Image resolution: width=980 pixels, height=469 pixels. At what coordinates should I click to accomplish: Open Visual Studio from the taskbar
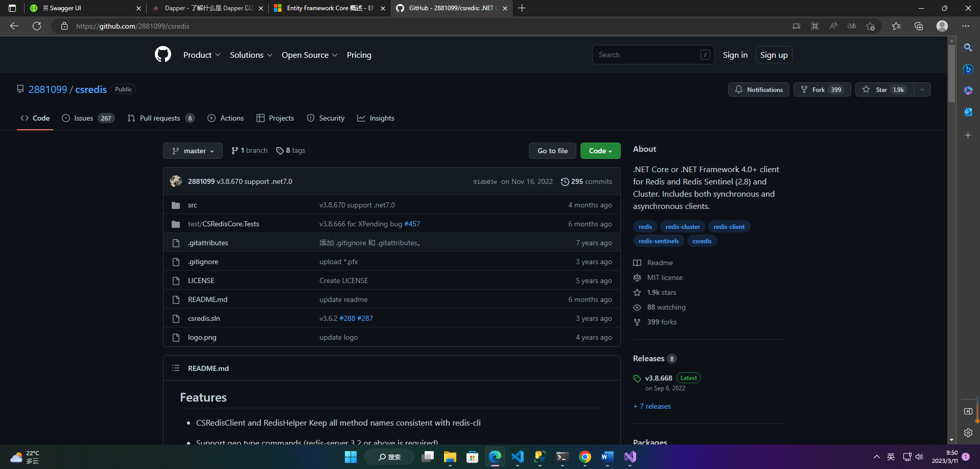(x=630, y=457)
